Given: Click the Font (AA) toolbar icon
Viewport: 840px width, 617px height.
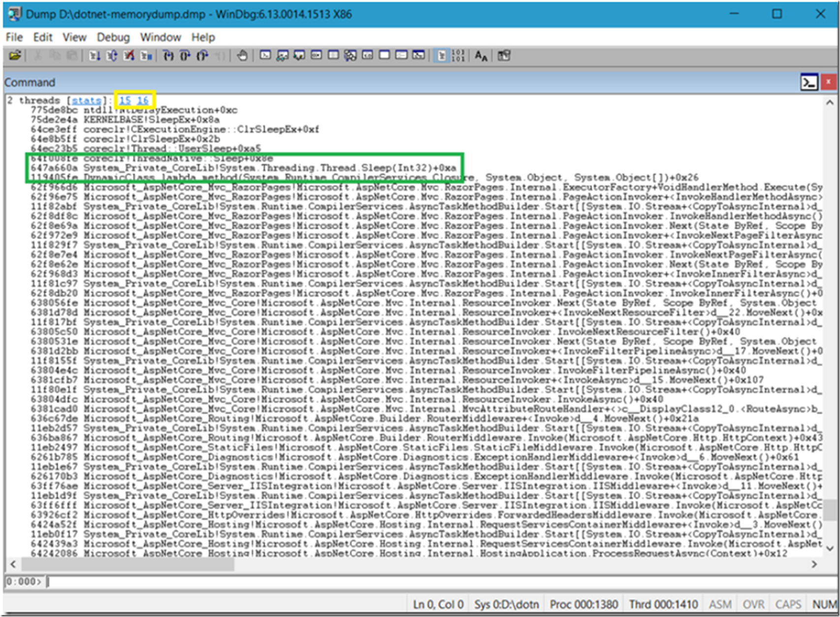Looking at the screenshot, I should pyautogui.click(x=481, y=56).
